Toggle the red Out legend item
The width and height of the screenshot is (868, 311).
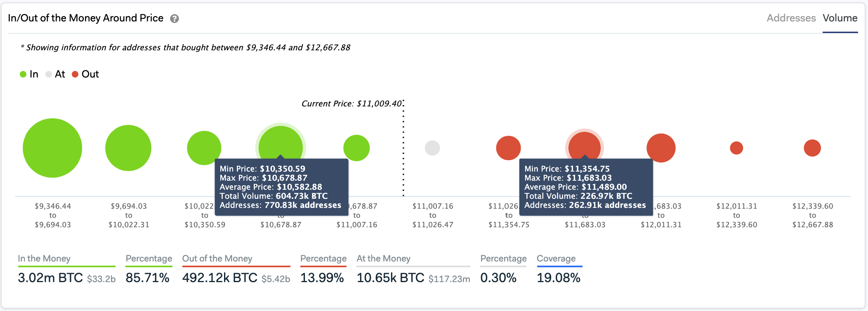[85, 74]
